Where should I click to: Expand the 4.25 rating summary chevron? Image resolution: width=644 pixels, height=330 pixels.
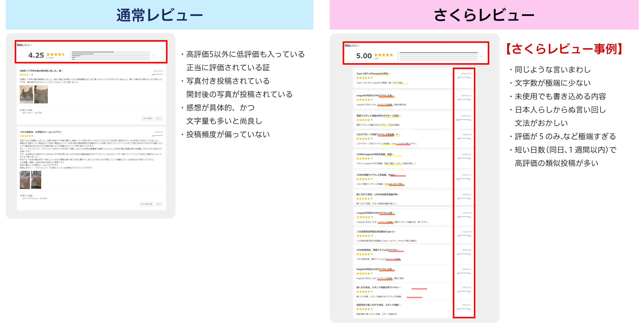click(153, 56)
